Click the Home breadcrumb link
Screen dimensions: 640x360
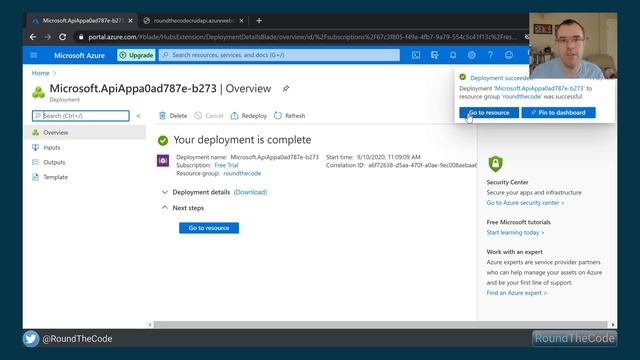40,73
